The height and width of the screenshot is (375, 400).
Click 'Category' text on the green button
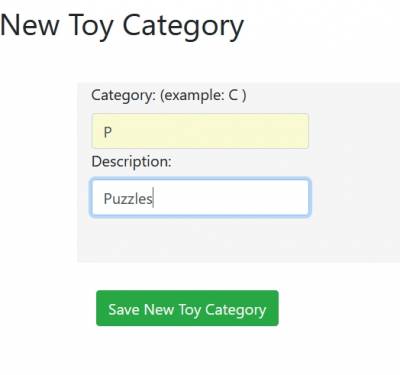(235, 310)
